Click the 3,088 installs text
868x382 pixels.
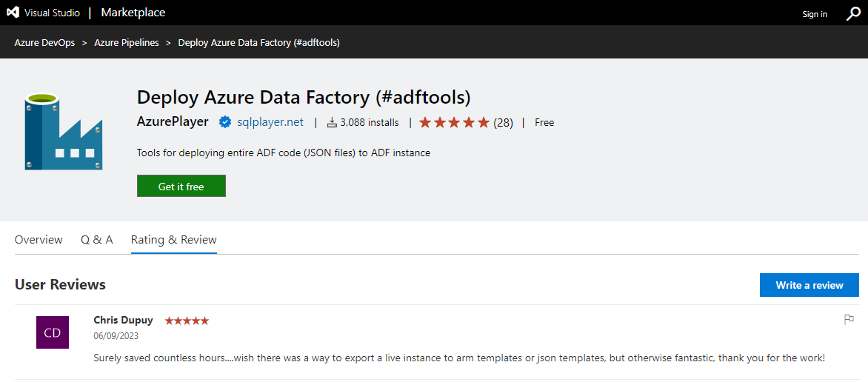pos(370,122)
